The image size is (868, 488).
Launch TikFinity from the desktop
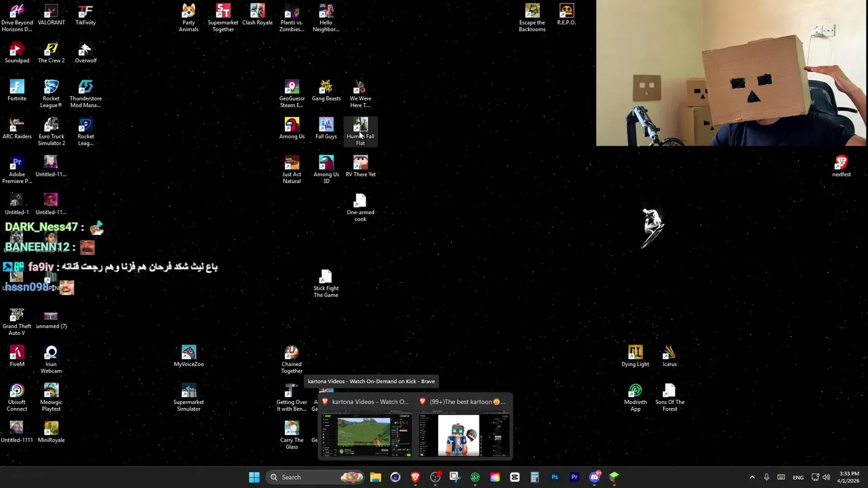tap(85, 15)
